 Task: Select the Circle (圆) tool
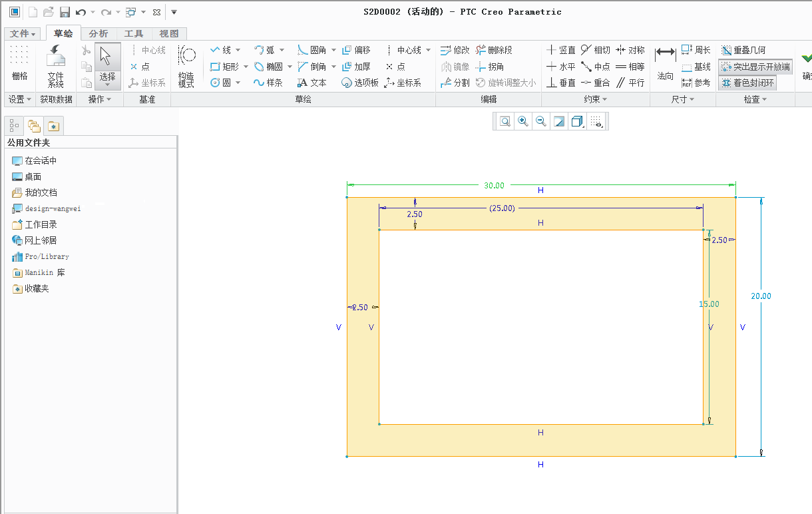(220, 83)
